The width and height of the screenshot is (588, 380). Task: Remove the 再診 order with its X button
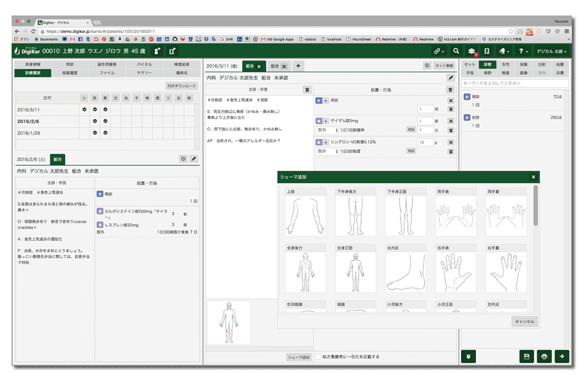[451, 101]
